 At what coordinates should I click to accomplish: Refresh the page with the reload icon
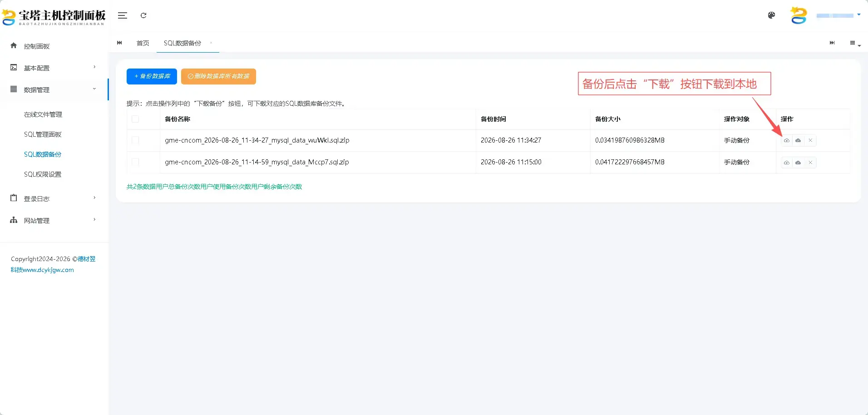click(143, 15)
